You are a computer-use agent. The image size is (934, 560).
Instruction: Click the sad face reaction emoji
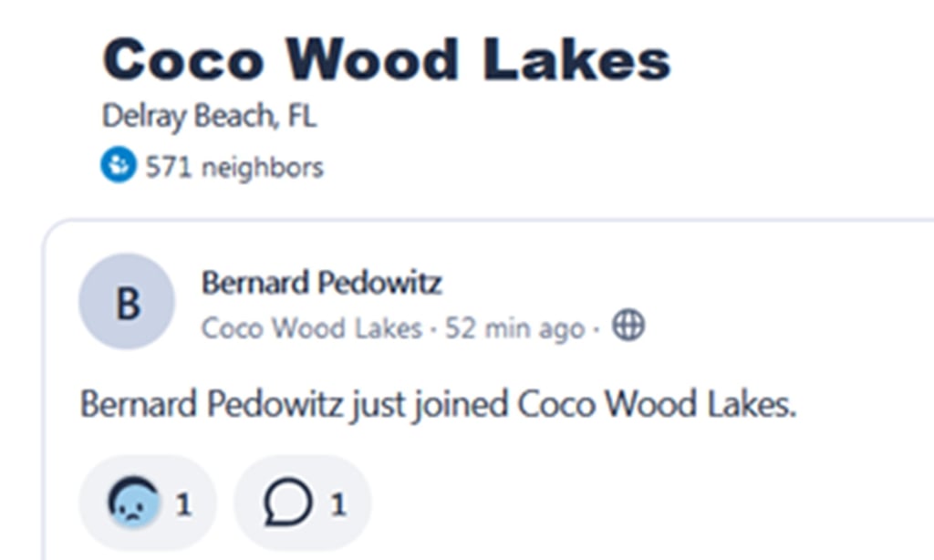tap(133, 503)
